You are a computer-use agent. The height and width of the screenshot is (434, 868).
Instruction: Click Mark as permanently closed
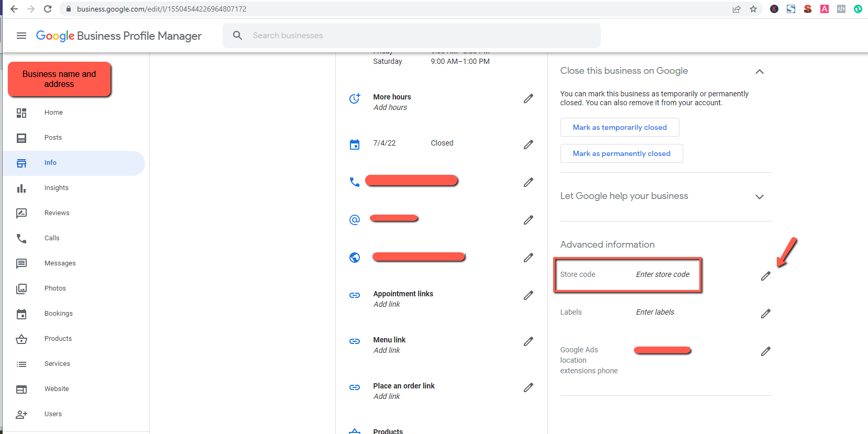[621, 153]
